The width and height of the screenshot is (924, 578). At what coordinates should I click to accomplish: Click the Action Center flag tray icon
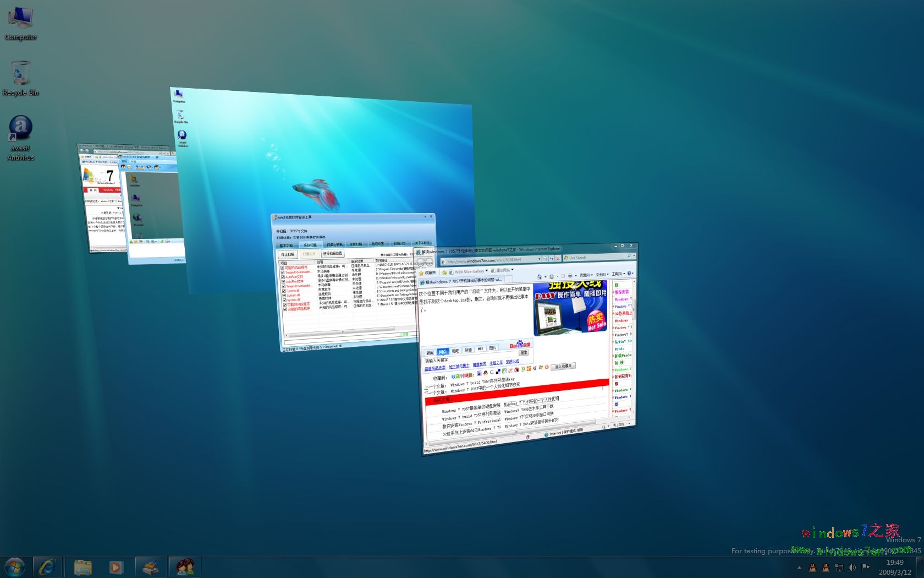click(865, 568)
